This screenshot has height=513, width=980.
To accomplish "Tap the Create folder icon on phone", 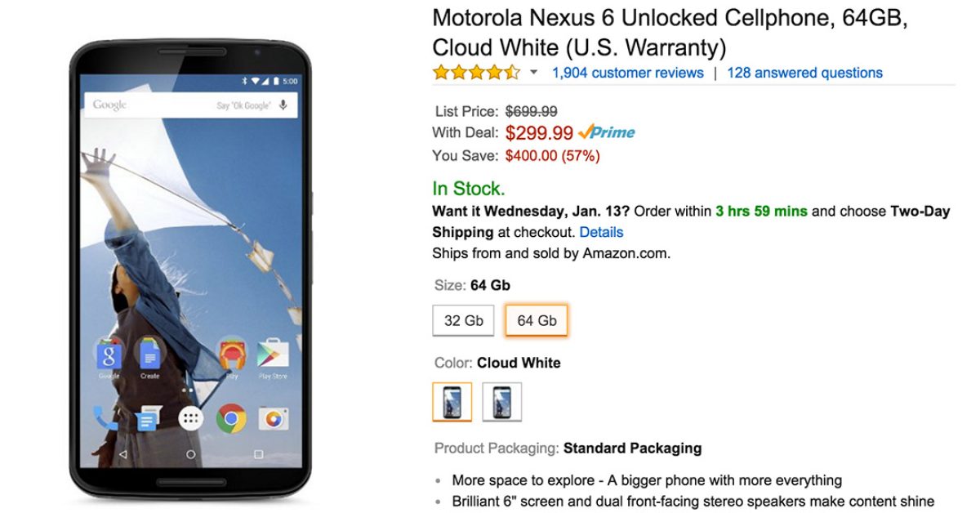I will [149, 355].
